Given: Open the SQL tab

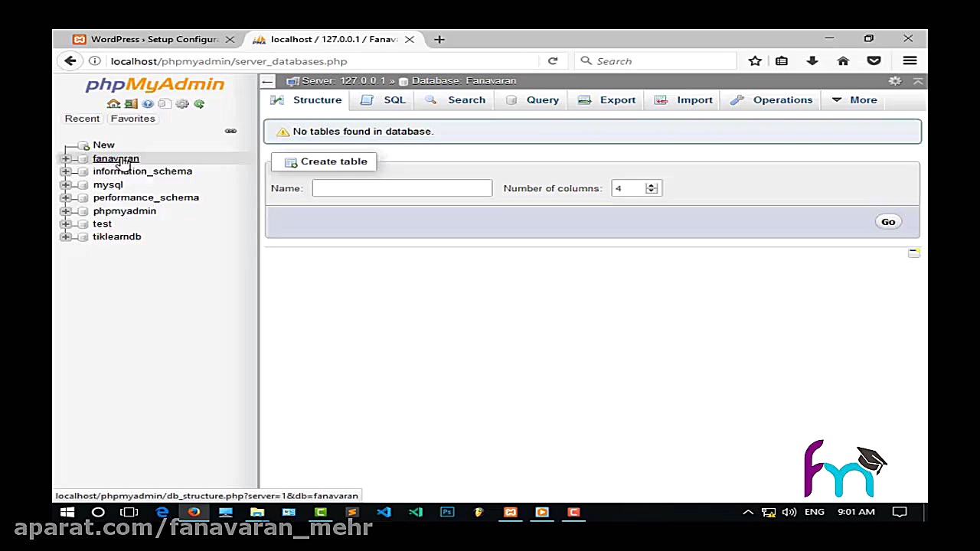Looking at the screenshot, I should [384, 99].
